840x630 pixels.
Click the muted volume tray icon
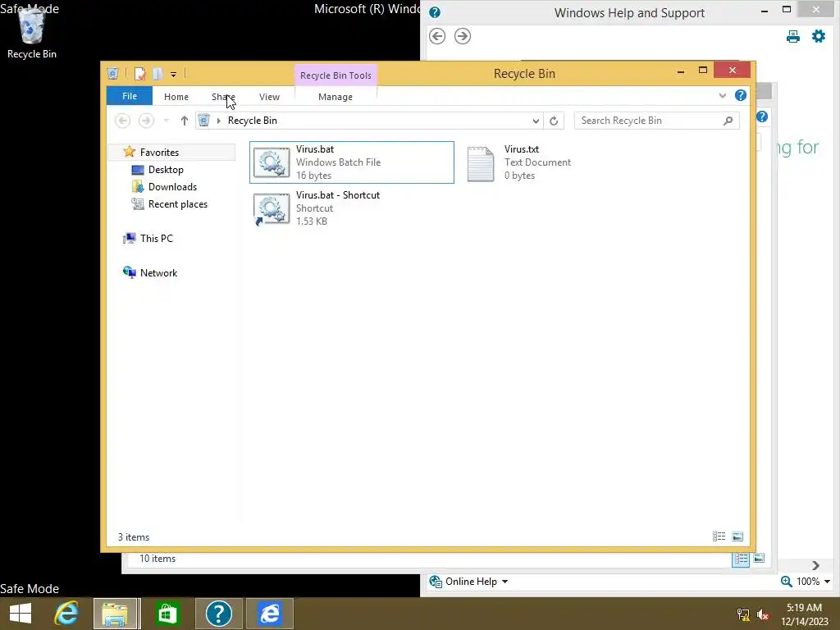coord(763,614)
